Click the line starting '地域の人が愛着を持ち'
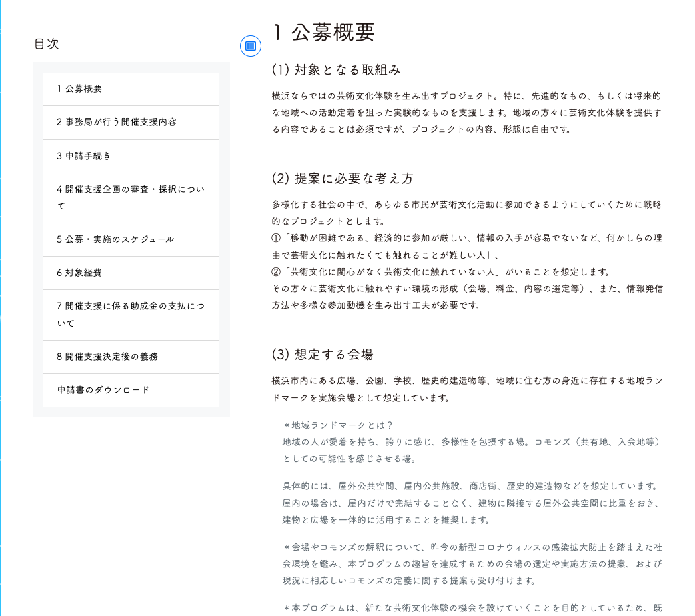695x616 pixels. tap(472, 442)
